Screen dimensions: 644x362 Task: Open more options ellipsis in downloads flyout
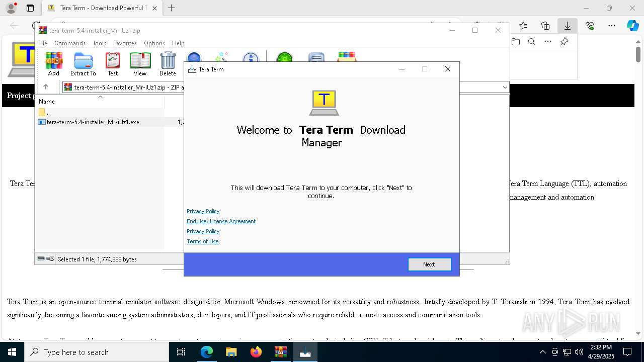[x=548, y=42]
